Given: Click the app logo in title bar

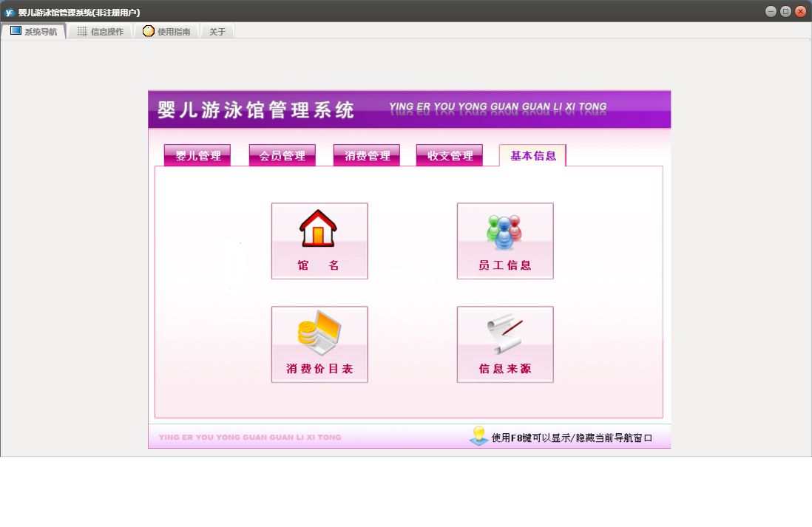Looking at the screenshot, I should point(9,12).
